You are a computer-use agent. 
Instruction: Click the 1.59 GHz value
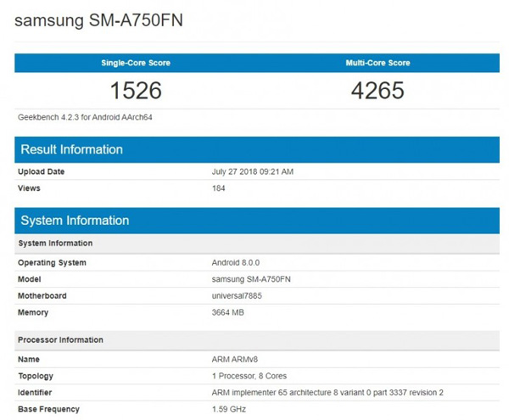229,409
